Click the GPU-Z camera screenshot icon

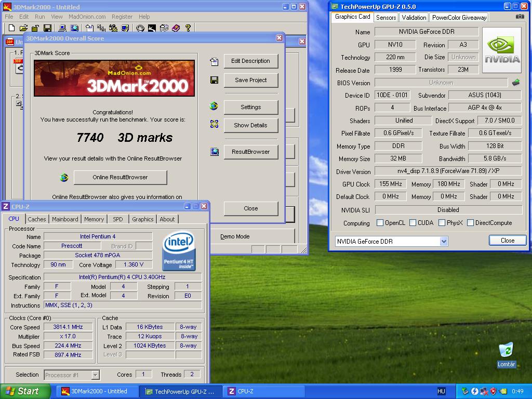pyautogui.click(x=520, y=17)
